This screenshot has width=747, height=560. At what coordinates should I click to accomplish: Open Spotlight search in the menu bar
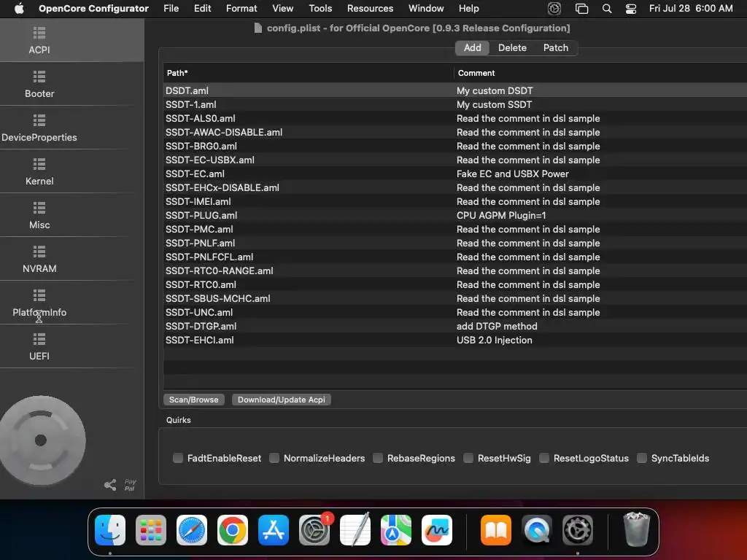point(606,9)
